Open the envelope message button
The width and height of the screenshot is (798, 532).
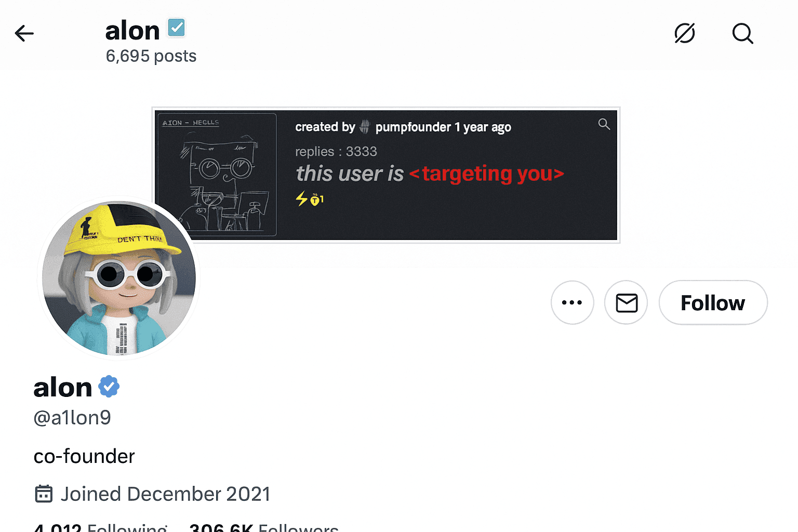[626, 302]
